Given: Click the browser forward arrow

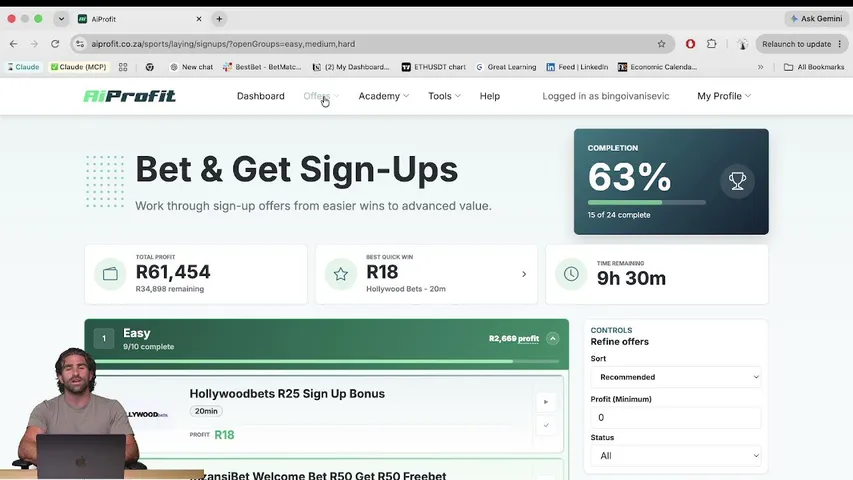Looking at the screenshot, I should point(34,44).
